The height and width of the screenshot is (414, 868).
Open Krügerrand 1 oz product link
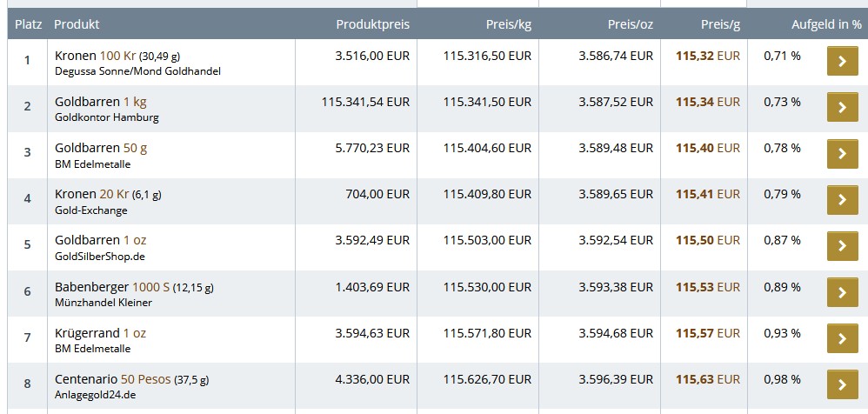click(x=100, y=333)
